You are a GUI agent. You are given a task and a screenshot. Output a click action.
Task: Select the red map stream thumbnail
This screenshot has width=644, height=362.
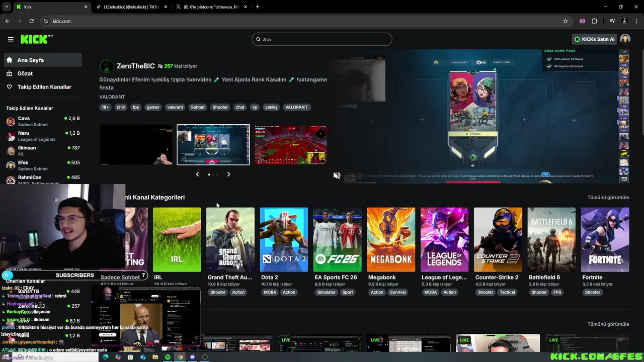[x=291, y=144]
